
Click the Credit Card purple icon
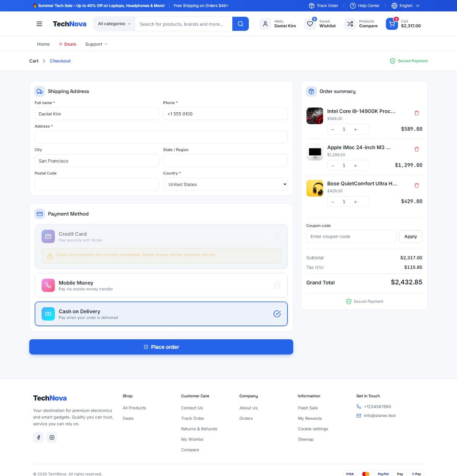[48, 236]
